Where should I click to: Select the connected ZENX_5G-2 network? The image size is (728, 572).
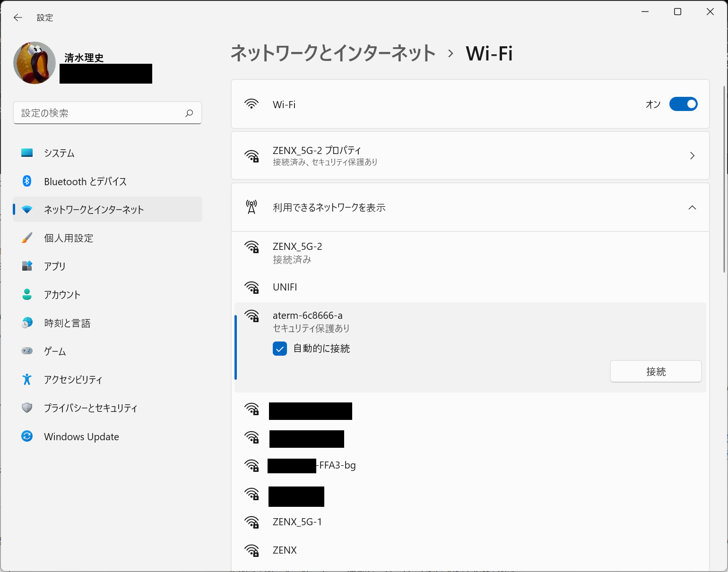[470, 253]
